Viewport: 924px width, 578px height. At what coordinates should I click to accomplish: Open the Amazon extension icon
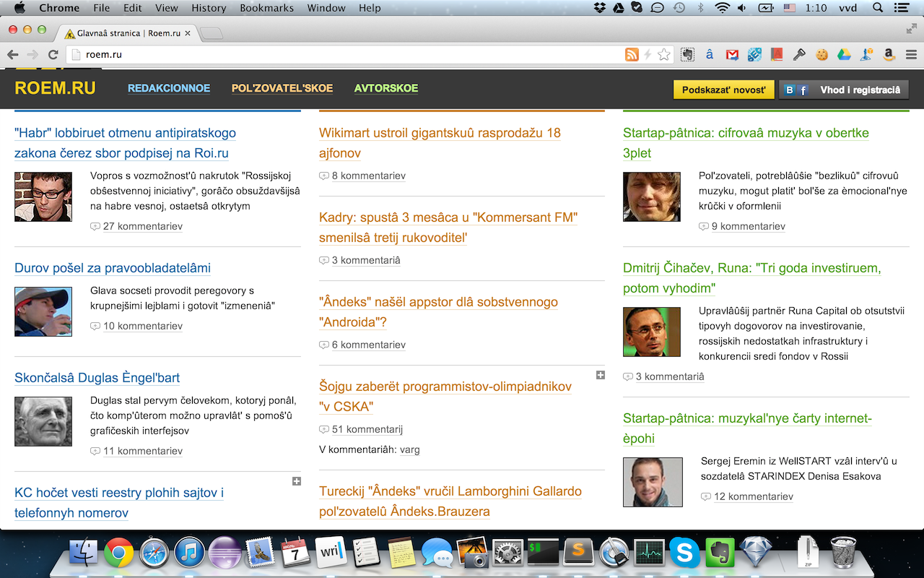[889, 54]
